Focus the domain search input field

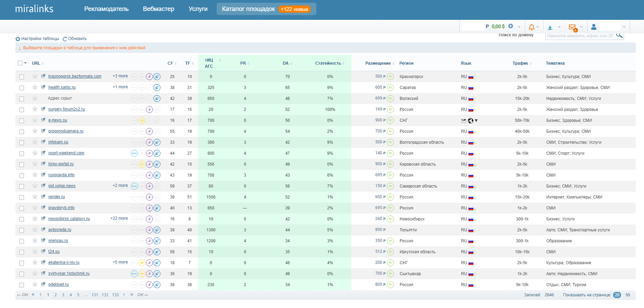pos(580,36)
